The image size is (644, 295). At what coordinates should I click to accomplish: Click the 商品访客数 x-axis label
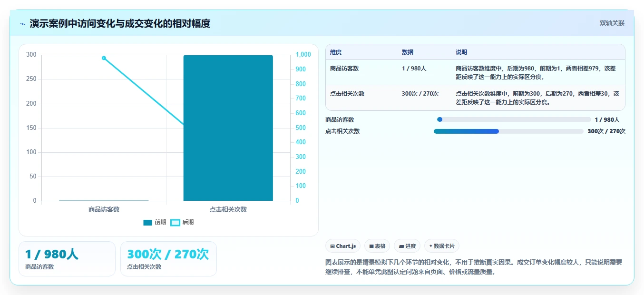(104, 209)
